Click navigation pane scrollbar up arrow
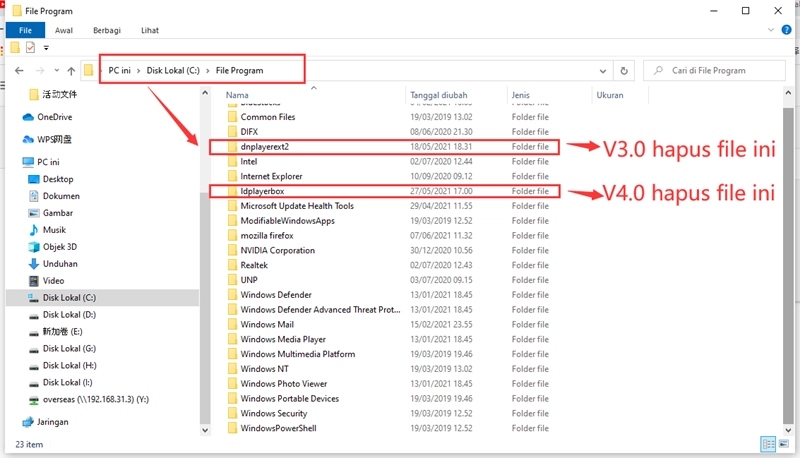 pos(205,93)
